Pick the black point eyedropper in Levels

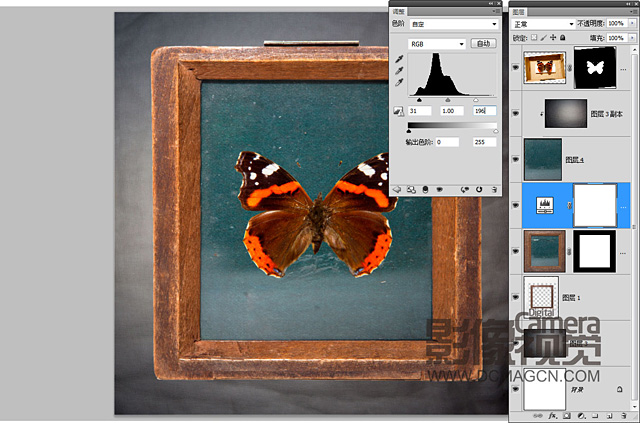point(399,59)
